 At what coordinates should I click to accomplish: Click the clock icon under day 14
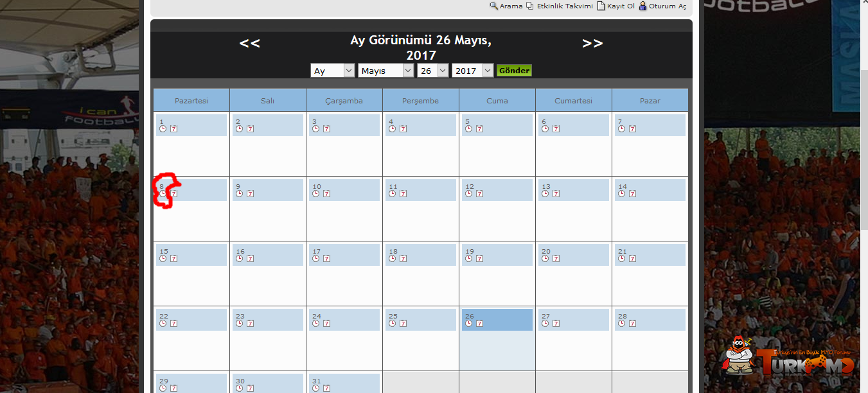point(622,193)
